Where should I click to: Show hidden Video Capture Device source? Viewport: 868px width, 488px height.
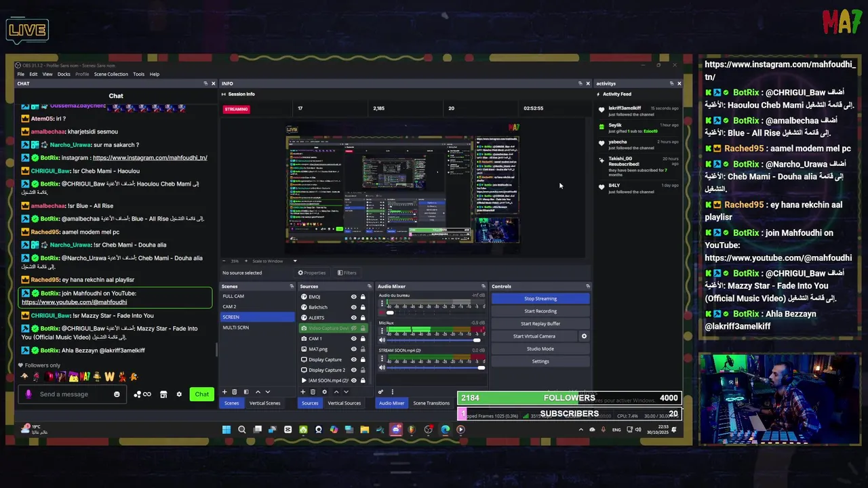353,328
